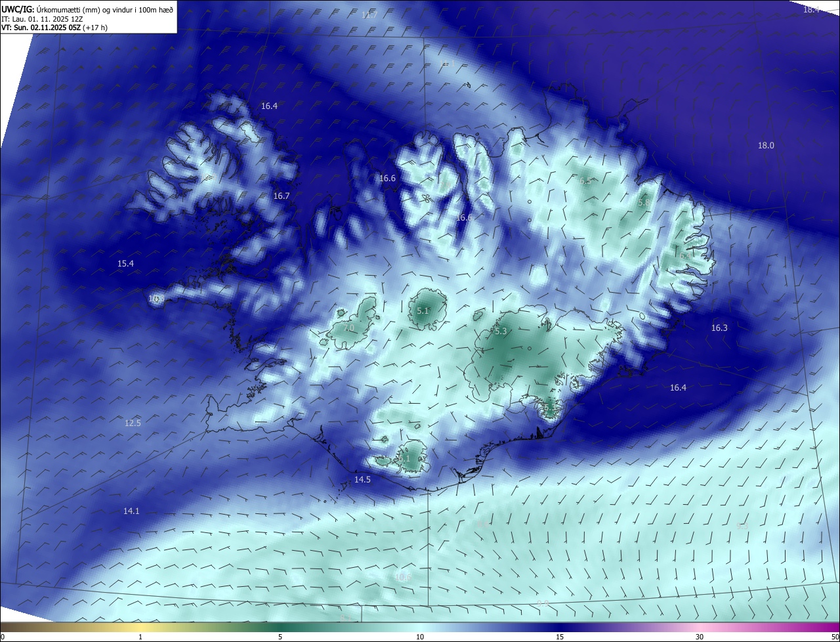Click the 18.4 value label

[x=812, y=9]
